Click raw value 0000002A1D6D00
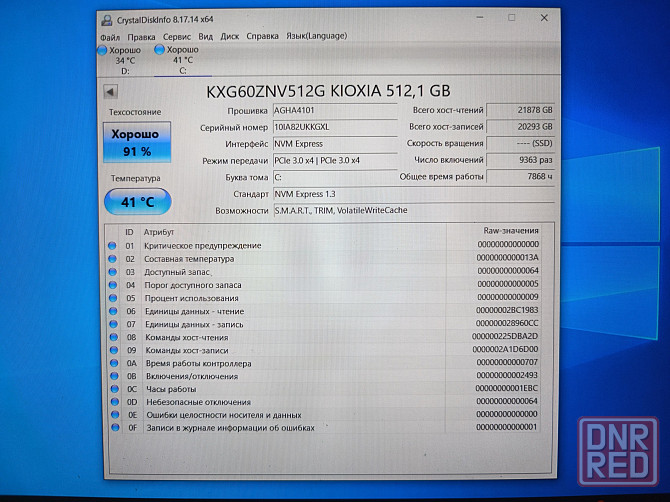 point(505,349)
